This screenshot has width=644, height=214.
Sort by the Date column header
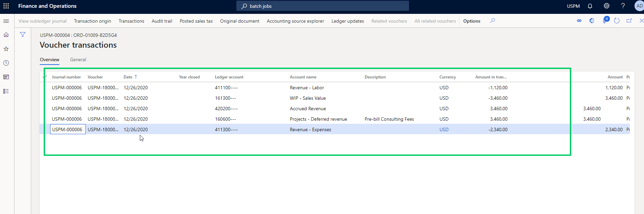[128, 77]
